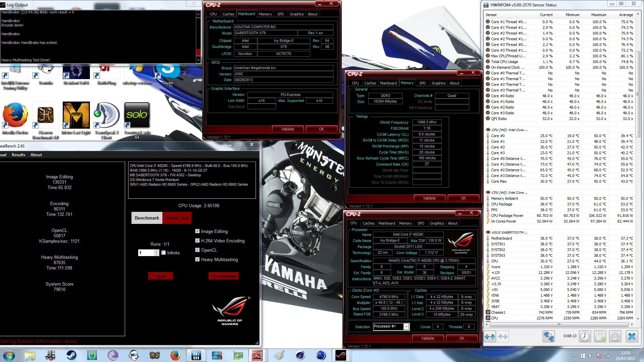Click the runs count stepper arrows
The width and height of the screenshot is (644, 362).
pyautogui.click(x=157, y=253)
